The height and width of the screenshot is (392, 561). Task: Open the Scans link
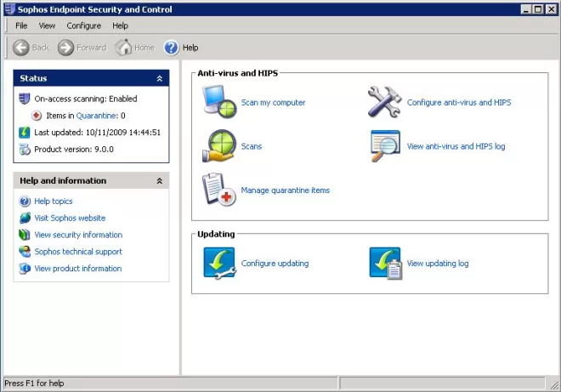[251, 146]
